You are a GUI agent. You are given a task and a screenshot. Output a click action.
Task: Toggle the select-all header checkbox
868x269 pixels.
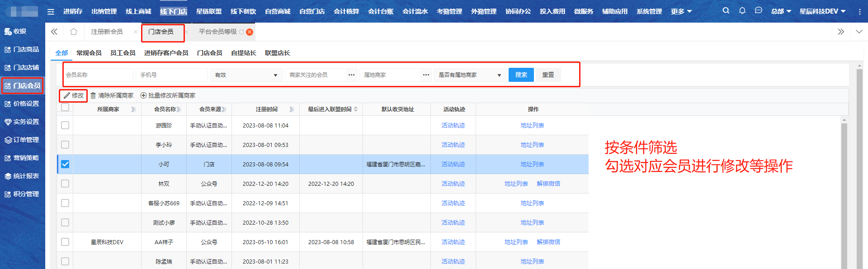[65, 108]
